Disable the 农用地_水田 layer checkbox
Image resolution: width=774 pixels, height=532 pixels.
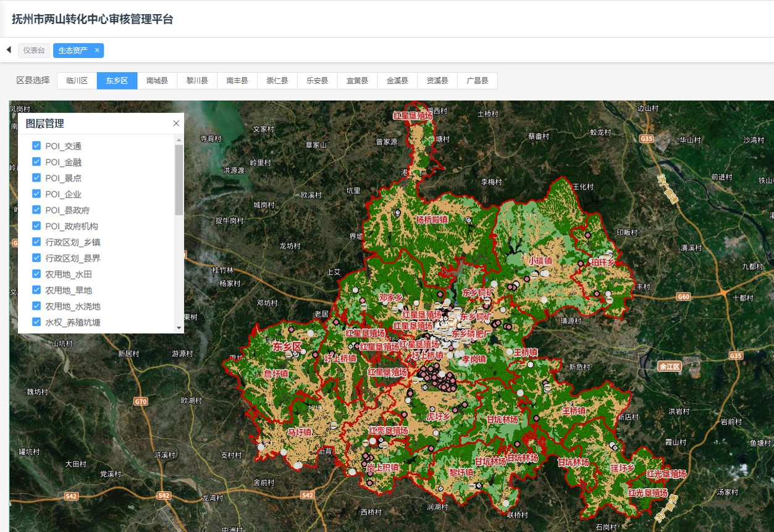[x=36, y=275]
